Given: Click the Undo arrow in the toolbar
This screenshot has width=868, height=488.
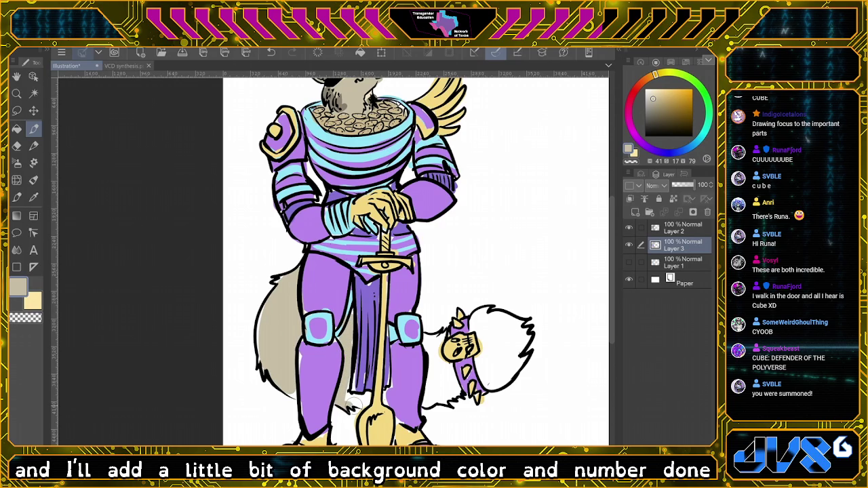Looking at the screenshot, I should pyautogui.click(x=271, y=52).
